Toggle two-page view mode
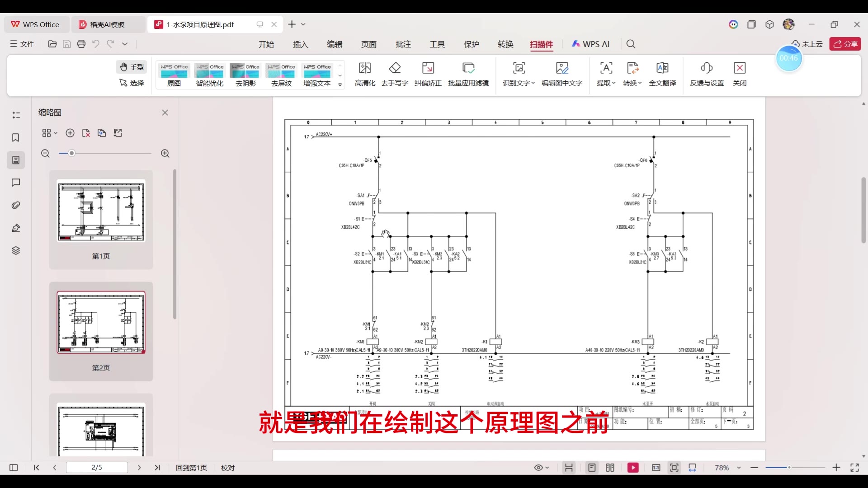Image resolution: width=868 pixels, height=488 pixels. point(610,468)
